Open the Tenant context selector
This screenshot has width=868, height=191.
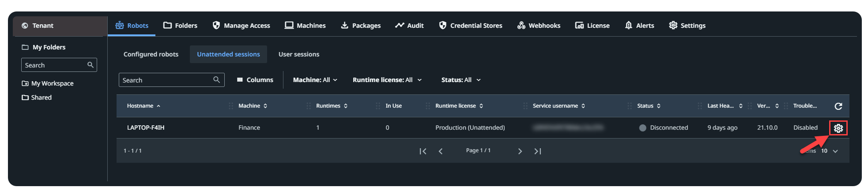coord(60,26)
